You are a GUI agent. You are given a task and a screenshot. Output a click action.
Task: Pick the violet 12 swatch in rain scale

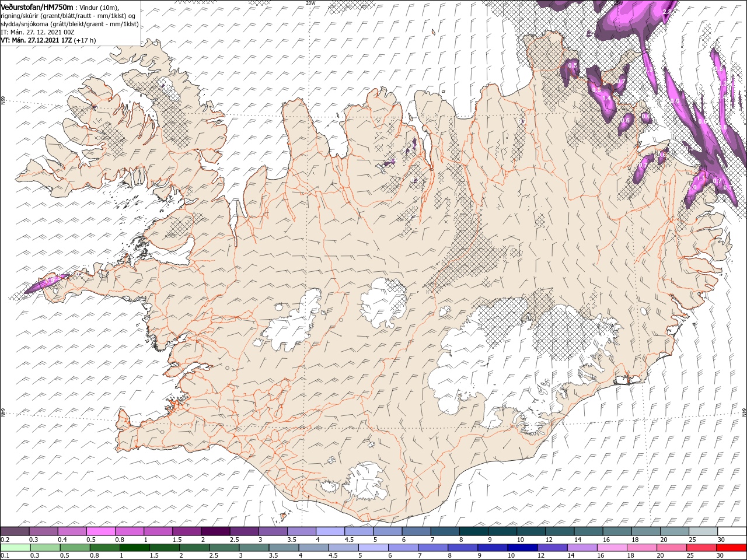(x=551, y=548)
